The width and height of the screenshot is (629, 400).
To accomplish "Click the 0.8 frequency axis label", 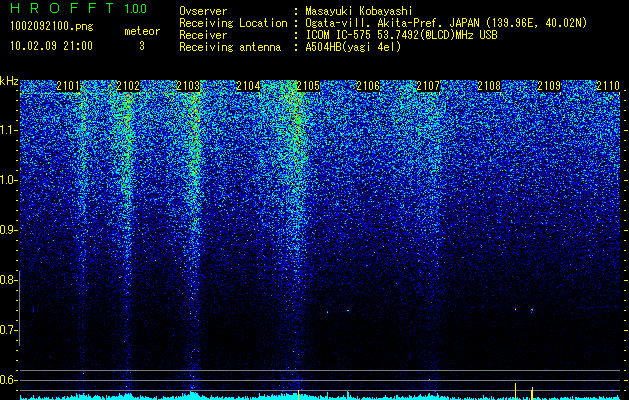I will pyautogui.click(x=9, y=280).
